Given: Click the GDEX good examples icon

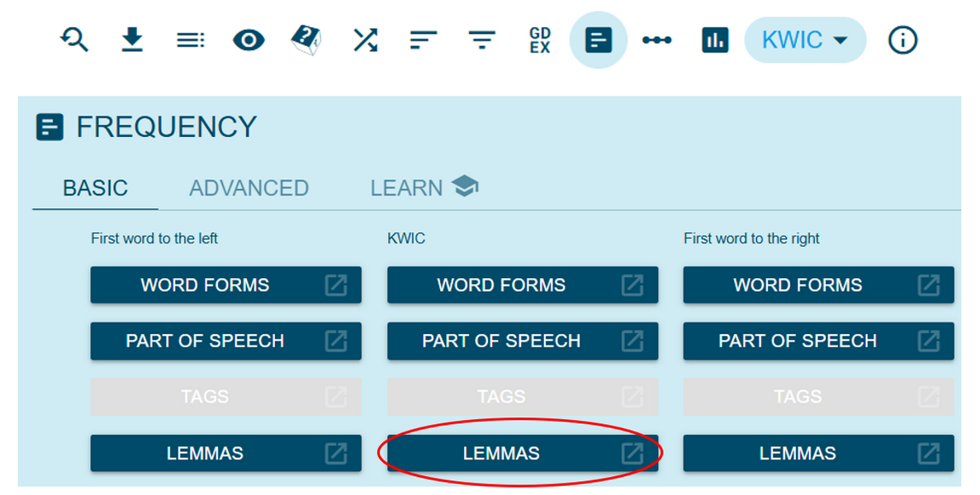Looking at the screenshot, I should pyautogui.click(x=540, y=40).
